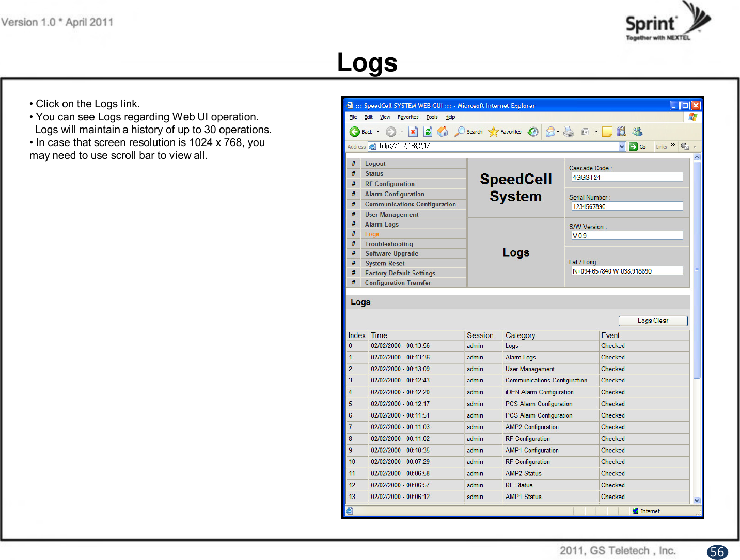
Task: Open the History clock icon
Action: (x=533, y=132)
